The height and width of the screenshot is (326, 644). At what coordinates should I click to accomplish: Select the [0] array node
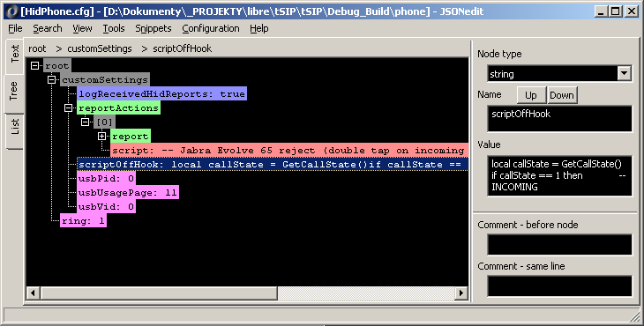point(104,122)
